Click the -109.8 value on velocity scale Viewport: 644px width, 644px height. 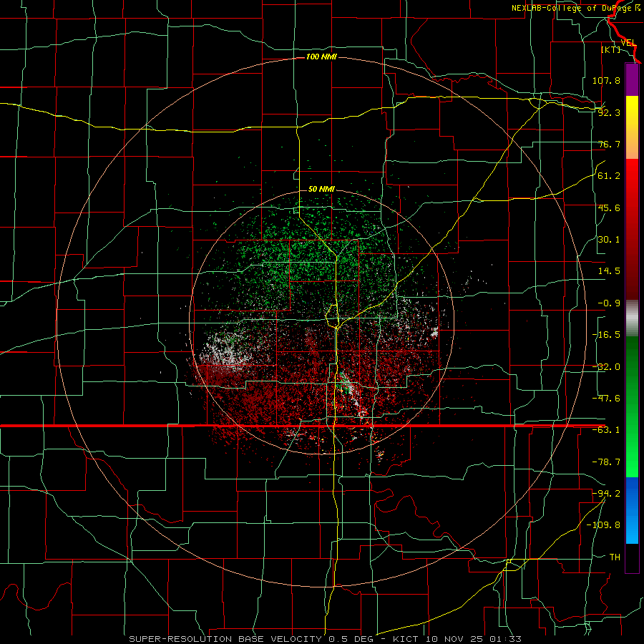pos(603,525)
